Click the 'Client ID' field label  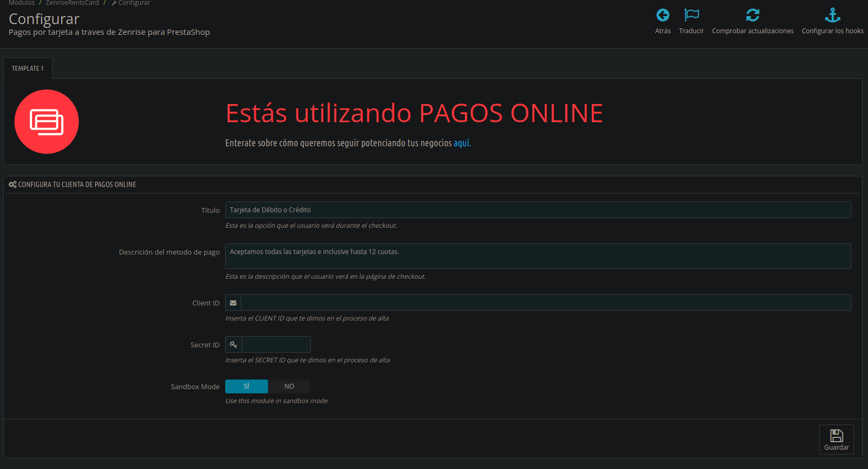click(206, 303)
